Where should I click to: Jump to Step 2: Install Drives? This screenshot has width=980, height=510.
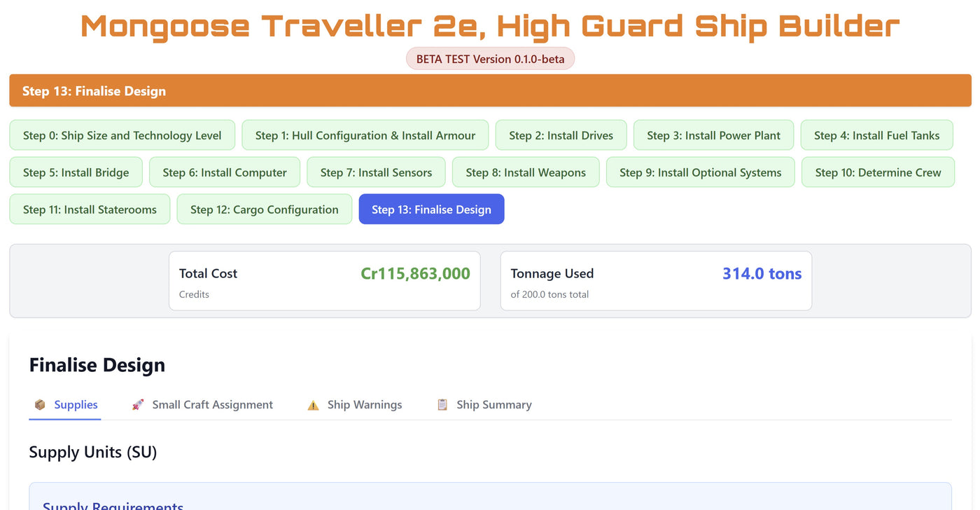561,135
